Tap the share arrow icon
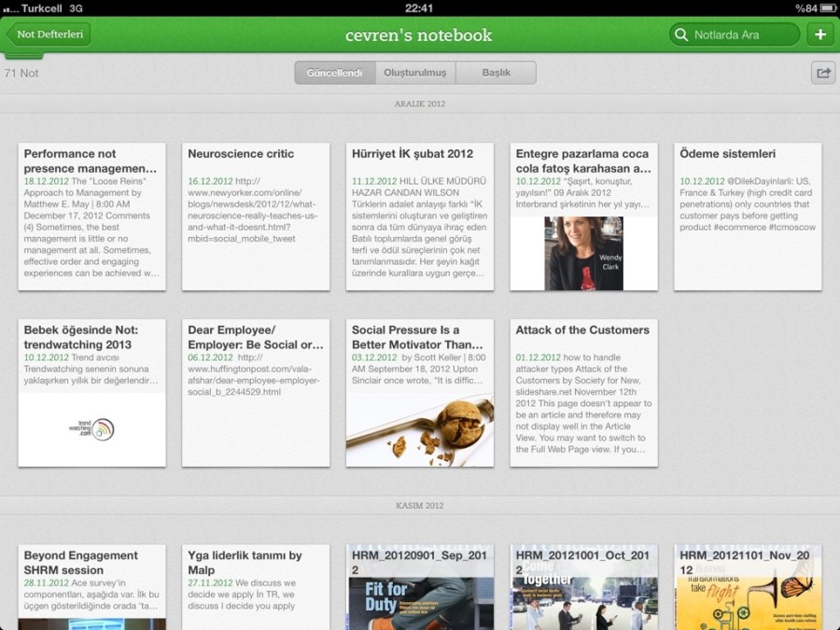840x630 pixels. pyautogui.click(x=822, y=73)
